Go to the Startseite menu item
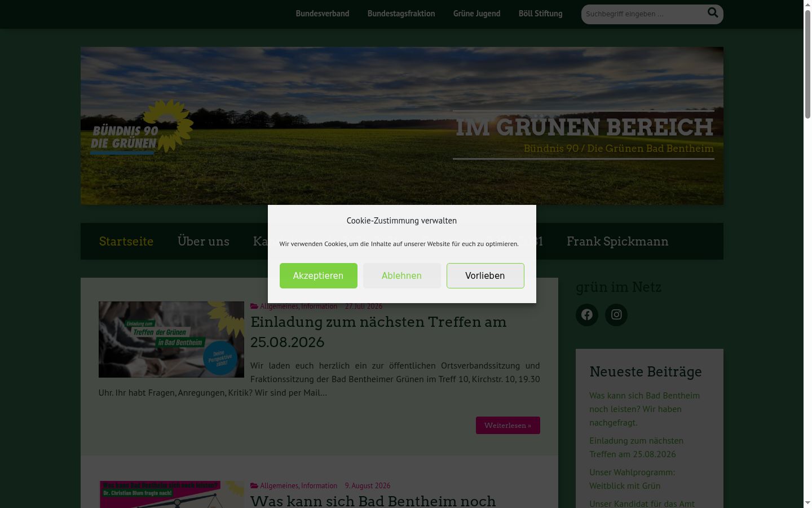 coord(126,242)
